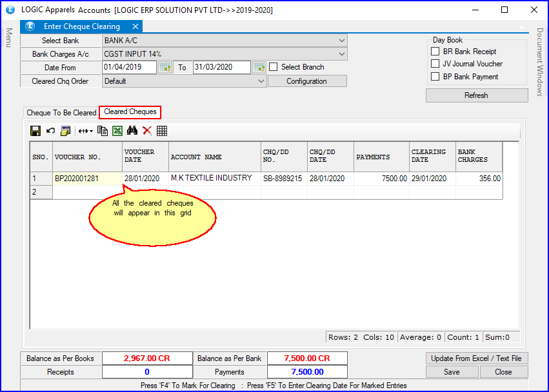Open the Menu side panel

coord(9,37)
